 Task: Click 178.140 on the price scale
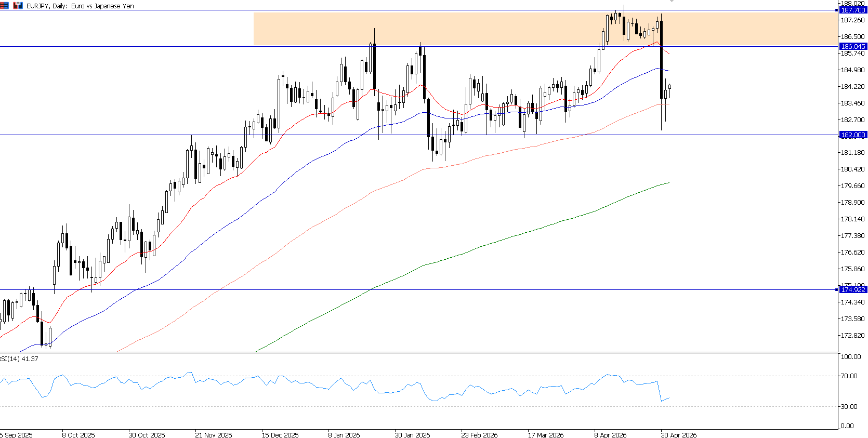[x=853, y=219]
